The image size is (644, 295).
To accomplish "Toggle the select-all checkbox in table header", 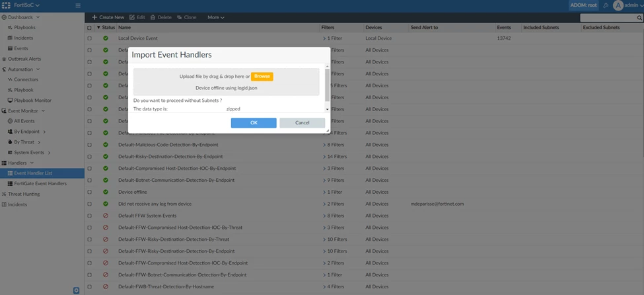I will tap(90, 28).
